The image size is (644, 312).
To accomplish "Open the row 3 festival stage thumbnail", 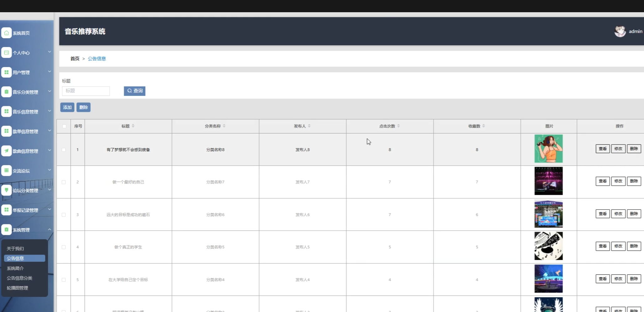I will 548,214.
